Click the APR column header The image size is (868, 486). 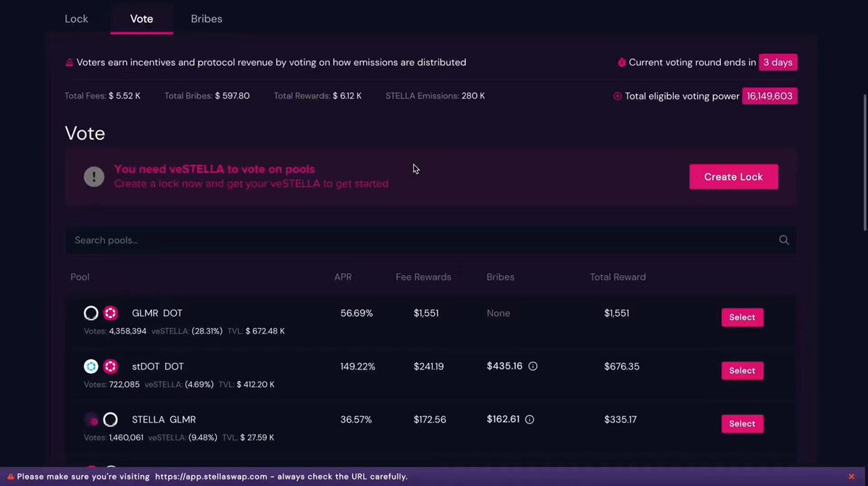(343, 277)
